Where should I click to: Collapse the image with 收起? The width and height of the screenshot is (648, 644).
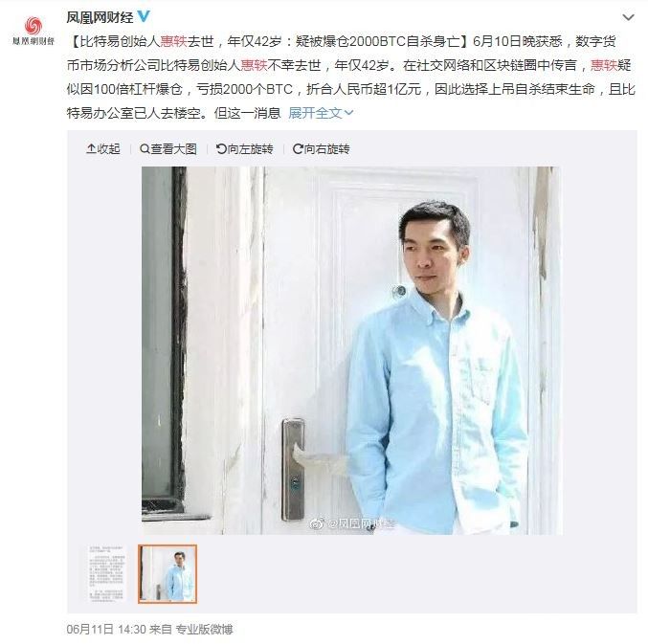(x=103, y=149)
